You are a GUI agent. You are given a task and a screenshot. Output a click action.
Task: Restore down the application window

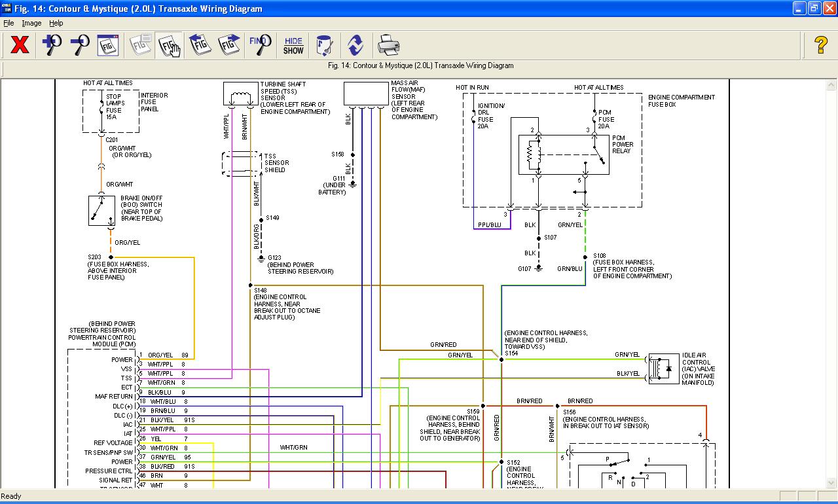click(x=814, y=9)
